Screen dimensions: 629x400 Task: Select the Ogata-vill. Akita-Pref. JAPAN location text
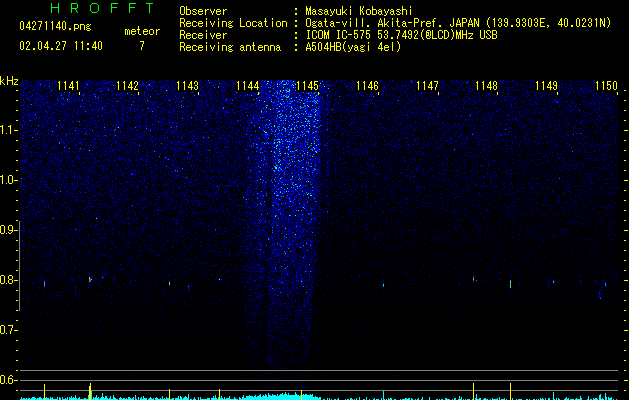click(x=458, y=23)
